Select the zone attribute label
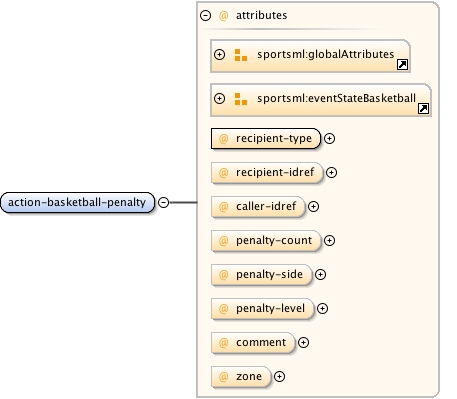457x399 pixels. point(249,376)
